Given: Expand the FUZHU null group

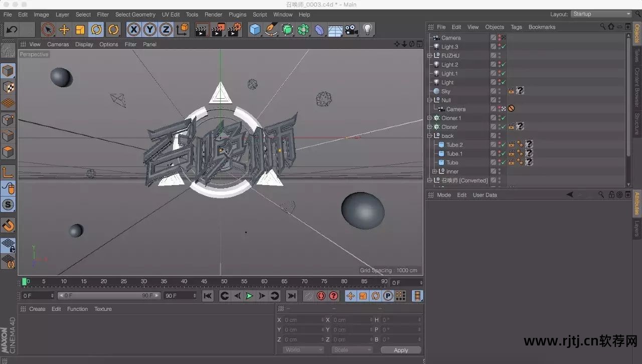Looking at the screenshot, I should coord(429,56).
